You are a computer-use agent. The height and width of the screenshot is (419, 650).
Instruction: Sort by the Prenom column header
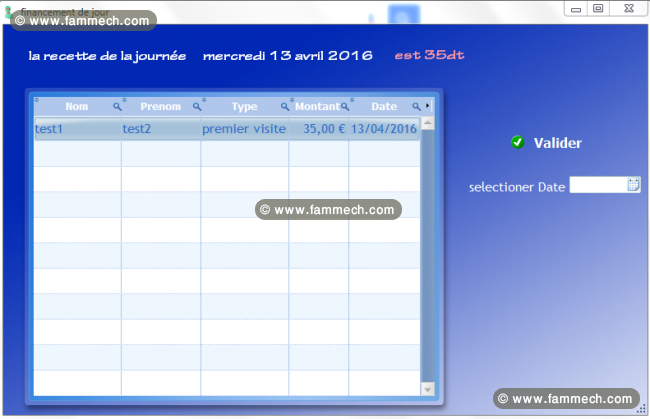(x=160, y=107)
